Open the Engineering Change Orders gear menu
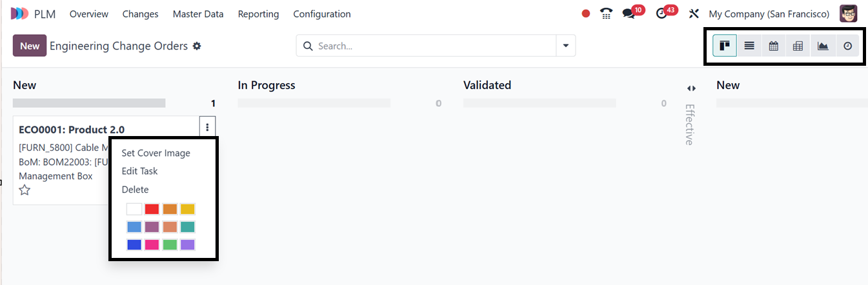 pos(197,46)
